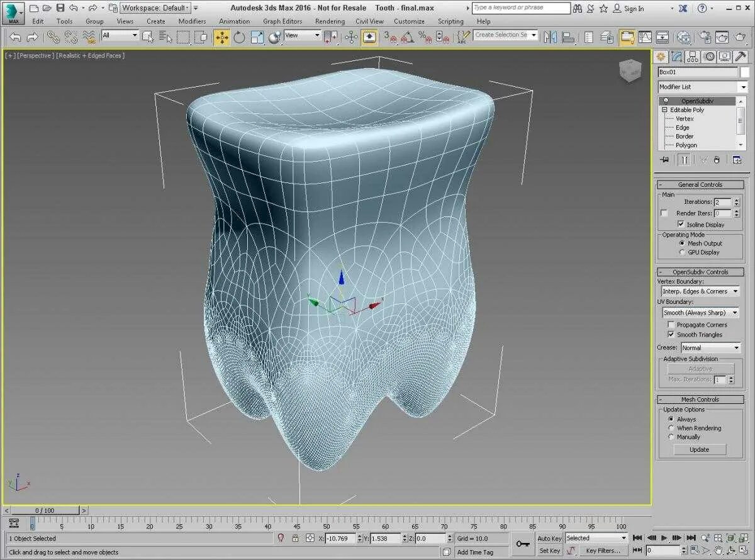Open the Rendering menu
This screenshot has width=755, height=560.
point(330,21)
